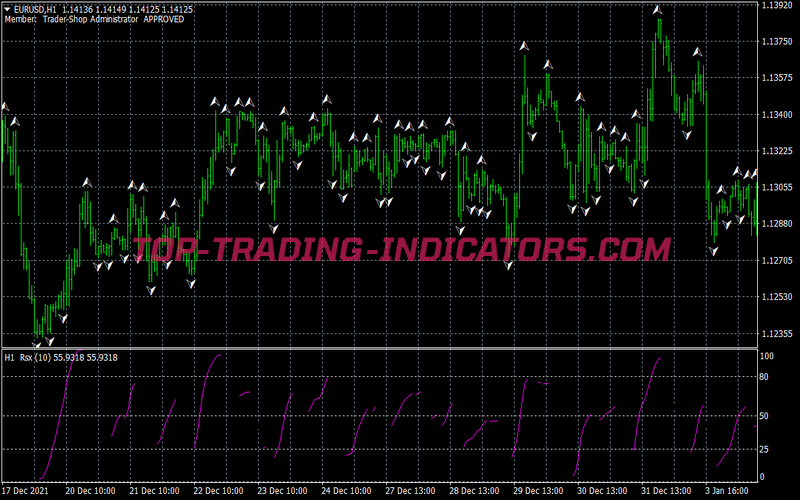Screen dimensions: 800x500
Task: Open the chart menu triangle beside EURUSD,H1
Action: (x=8, y=9)
